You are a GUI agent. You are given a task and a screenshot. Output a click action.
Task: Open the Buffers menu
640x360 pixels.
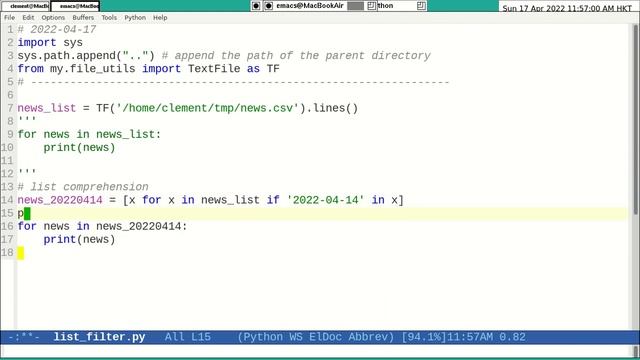pyautogui.click(x=83, y=18)
